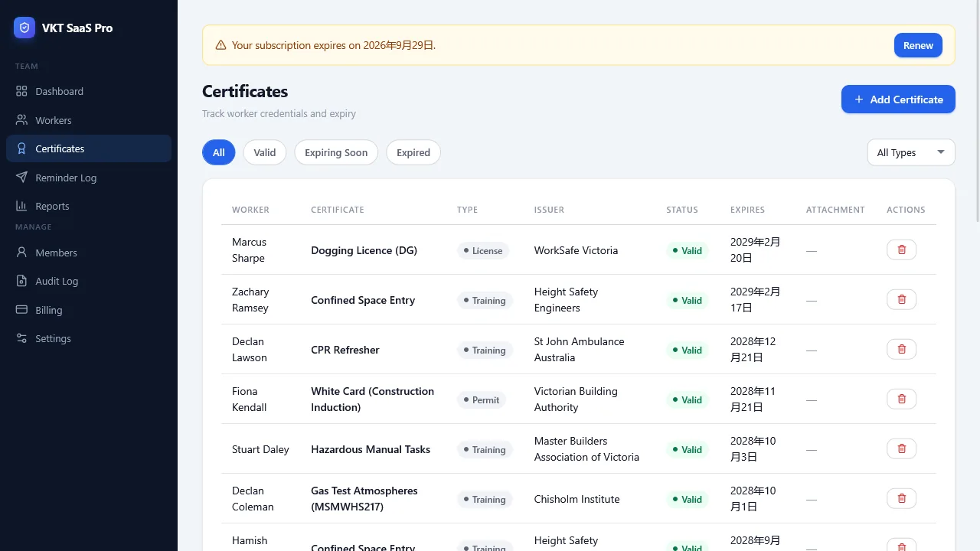Show only Valid certificates

265,152
